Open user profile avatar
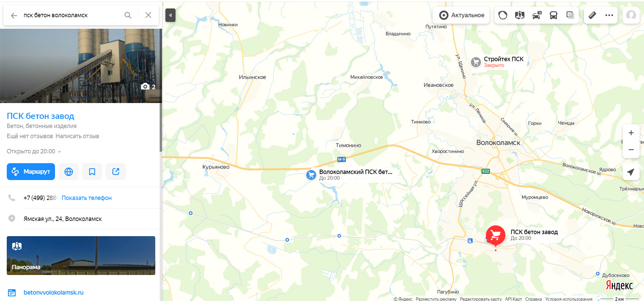 coord(631,15)
